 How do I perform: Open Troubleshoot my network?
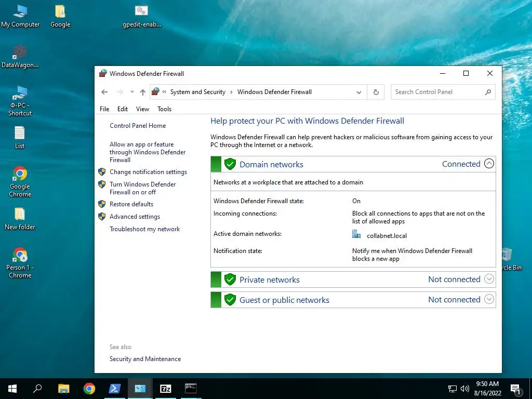coord(145,229)
